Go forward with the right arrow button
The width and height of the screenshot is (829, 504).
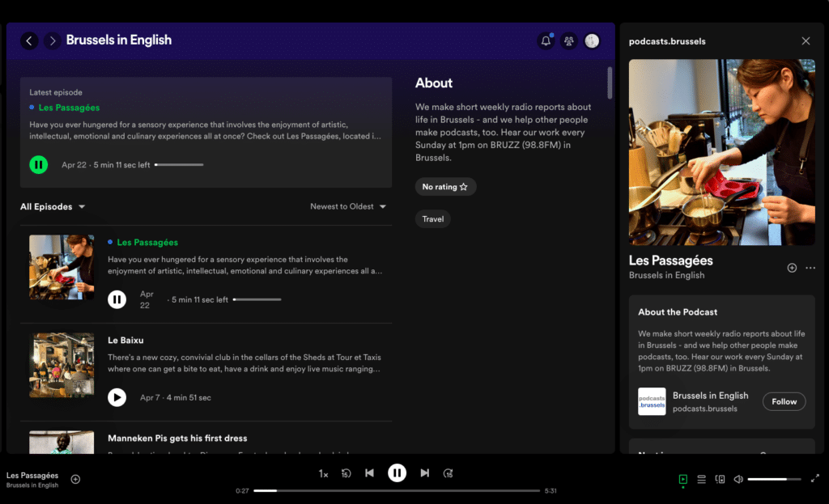(53, 40)
